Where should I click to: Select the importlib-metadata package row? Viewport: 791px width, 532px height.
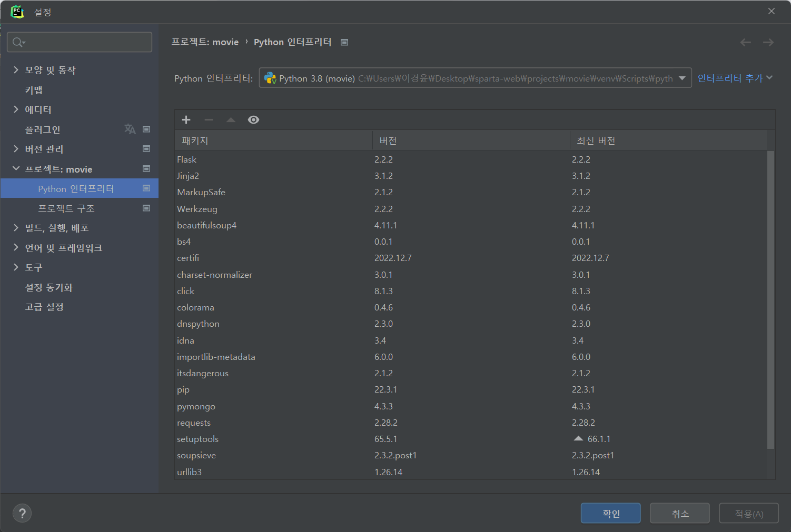tap(471, 357)
